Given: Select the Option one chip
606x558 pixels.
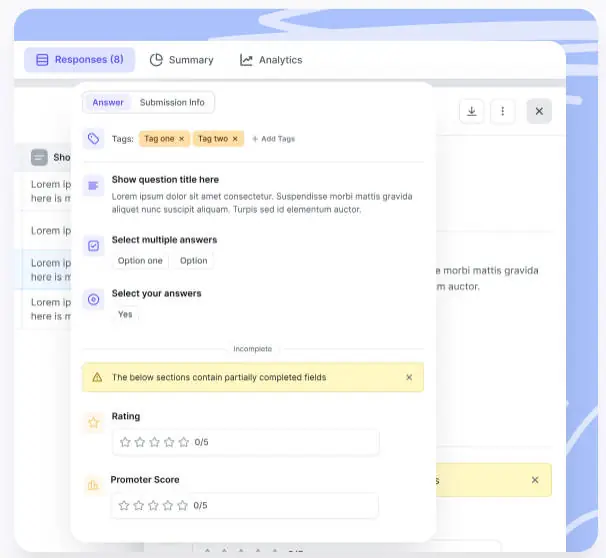Looking at the screenshot, I should [140, 261].
